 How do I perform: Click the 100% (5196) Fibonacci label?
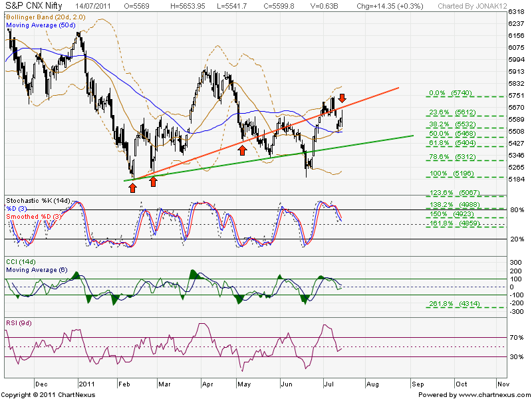452,174
